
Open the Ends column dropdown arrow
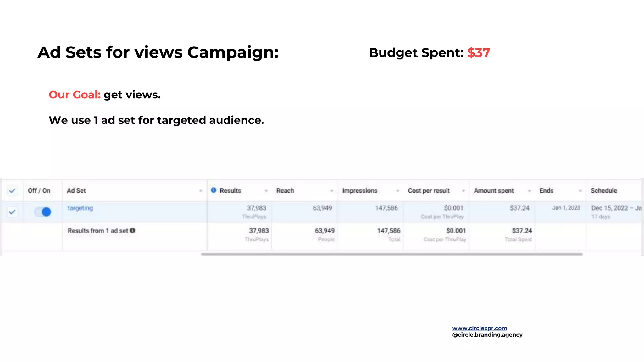click(x=580, y=191)
